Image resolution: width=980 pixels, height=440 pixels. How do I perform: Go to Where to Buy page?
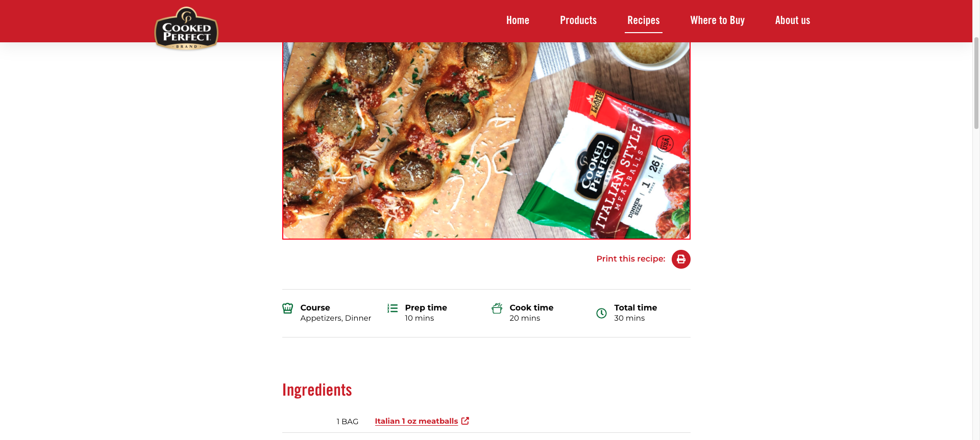click(x=718, y=20)
